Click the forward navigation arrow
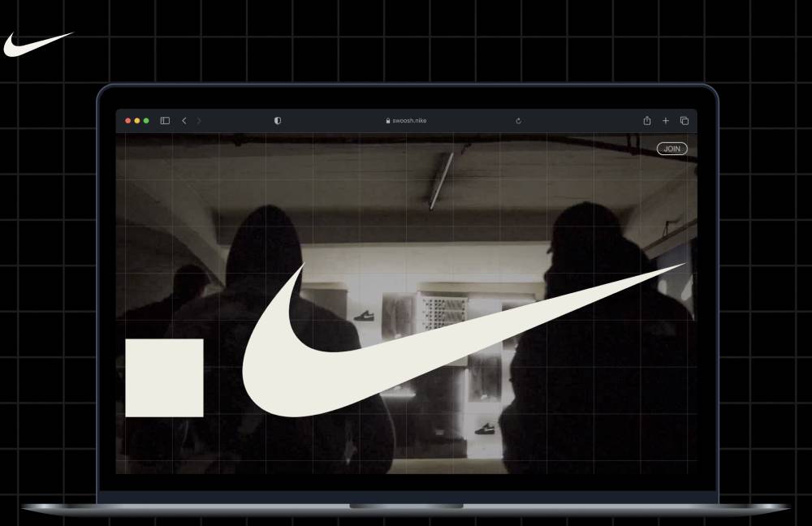812x526 pixels. (199, 120)
